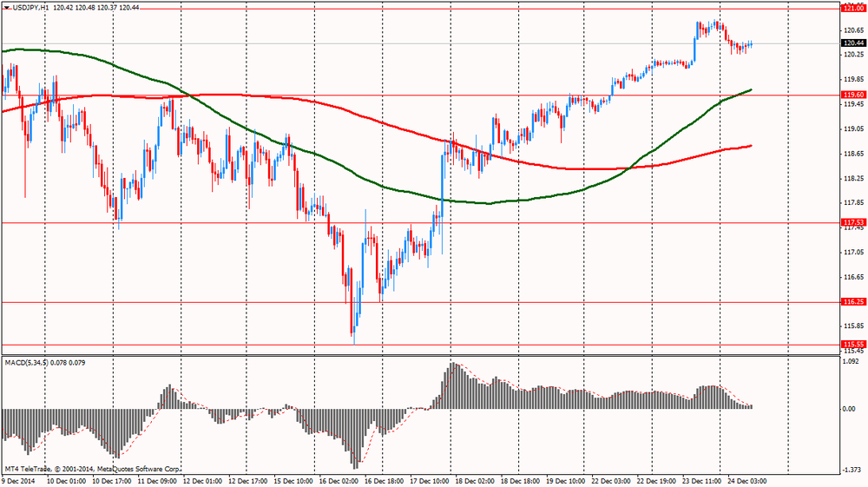868x487 pixels.
Task: Click the 18 Dec 02:00 time label
Action: tap(475, 482)
